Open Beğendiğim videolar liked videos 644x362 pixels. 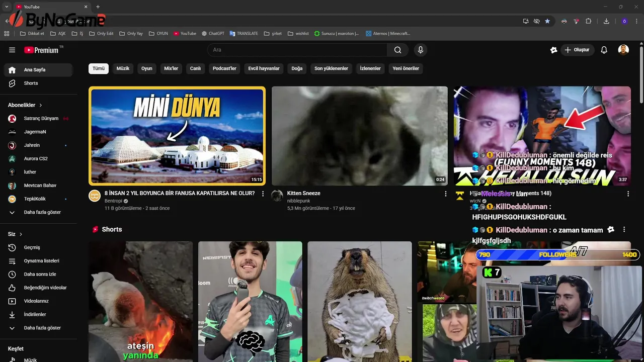click(x=38, y=288)
